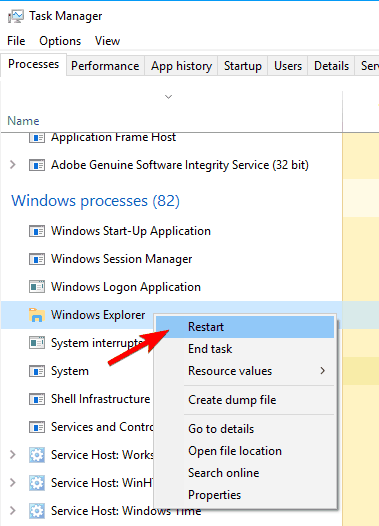379x526 pixels.
Task: Select the System interrupts row text
Action: coord(97,343)
